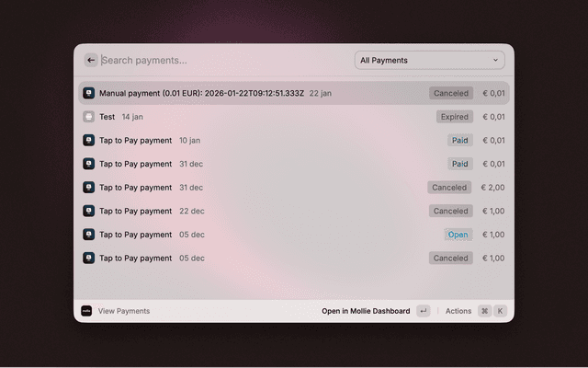The width and height of the screenshot is (588, 368).
Task: Select the canceled € 2,00 Tap to Pay payment
Action: coord(276,188)
